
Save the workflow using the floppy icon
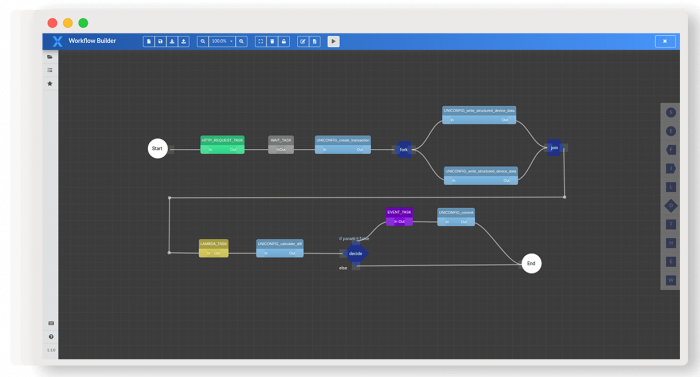coord(160,42)
